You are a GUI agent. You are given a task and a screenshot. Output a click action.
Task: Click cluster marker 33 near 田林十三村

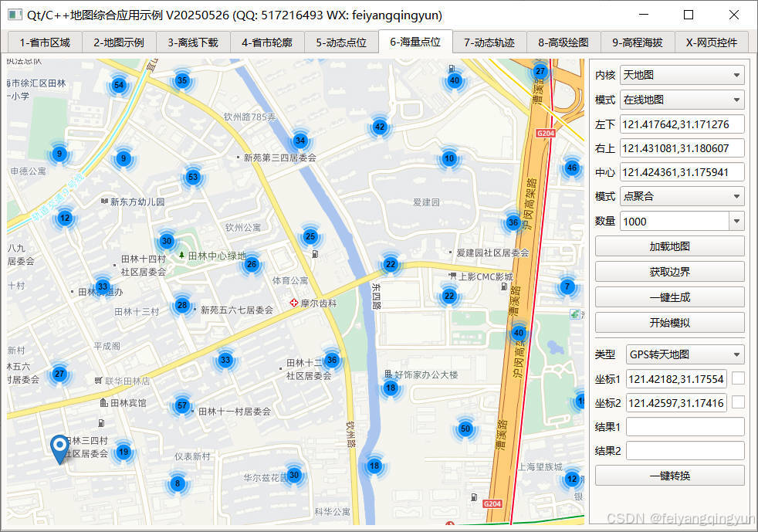point(103,286)
